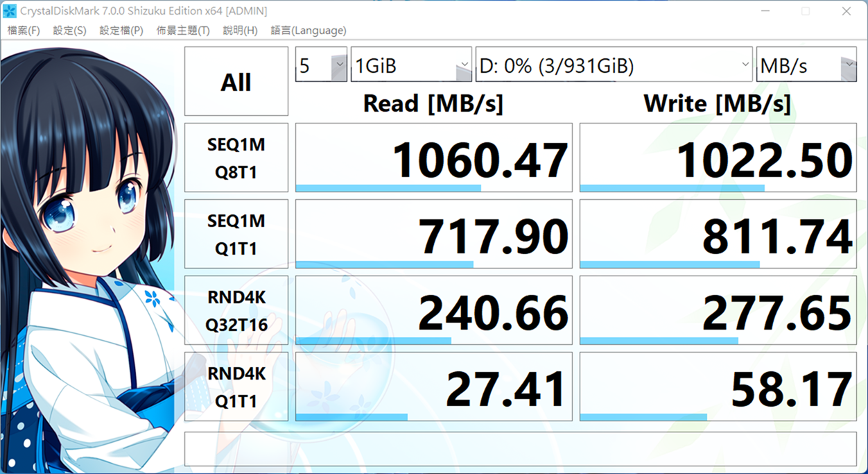Run the RND4K Q32T16 benchmark

click(236, 310)
